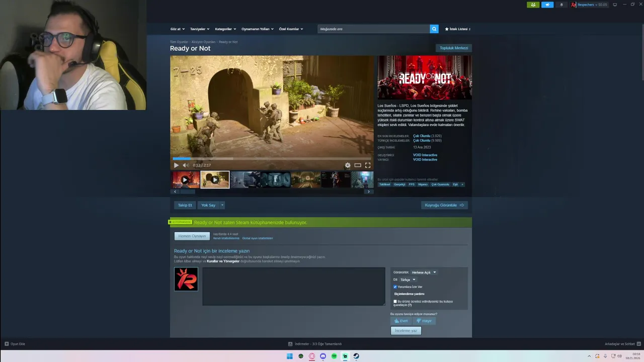Open the Göz at menu
This screenshot has height=362, width=644.
[178, 29]
